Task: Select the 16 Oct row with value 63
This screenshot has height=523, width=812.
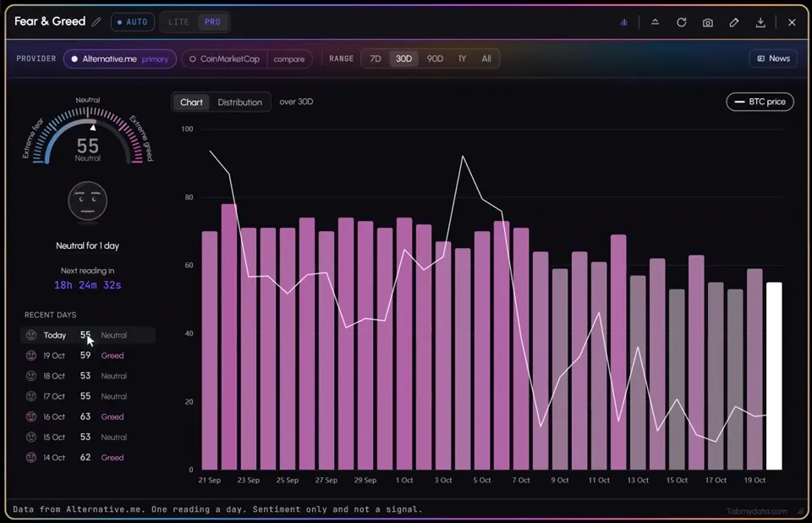Action: pos(87,416)
